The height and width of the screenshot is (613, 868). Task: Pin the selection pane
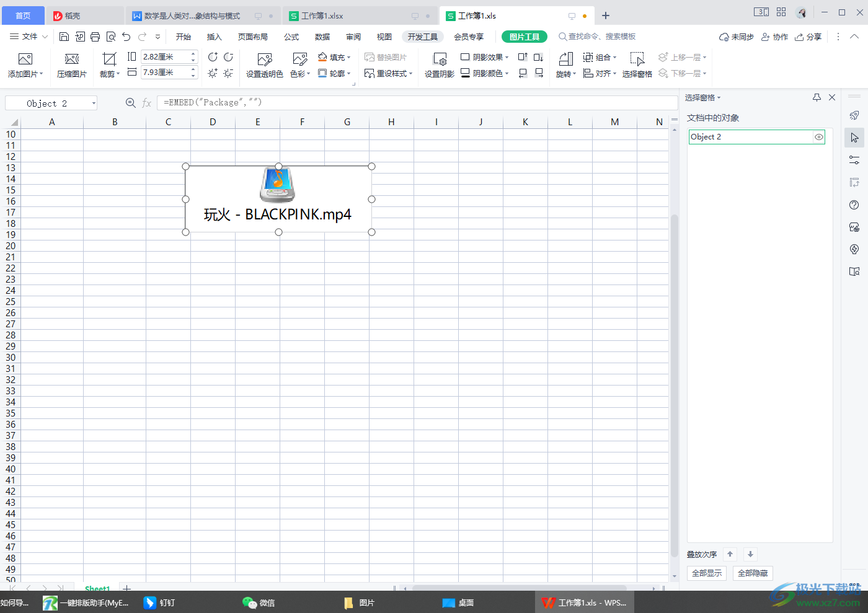point(817,97)
